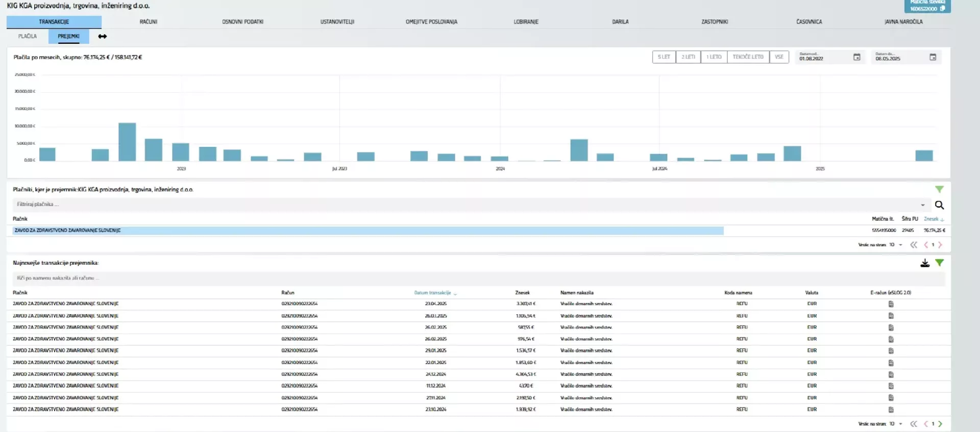Click the transaction search input field
The image size is (980, 432).
click(459, 278)
